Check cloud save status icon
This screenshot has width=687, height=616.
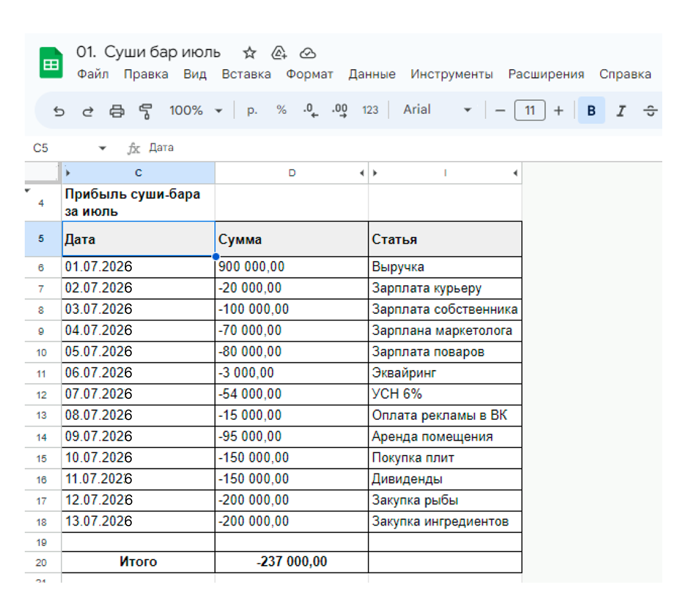[308, 53]
